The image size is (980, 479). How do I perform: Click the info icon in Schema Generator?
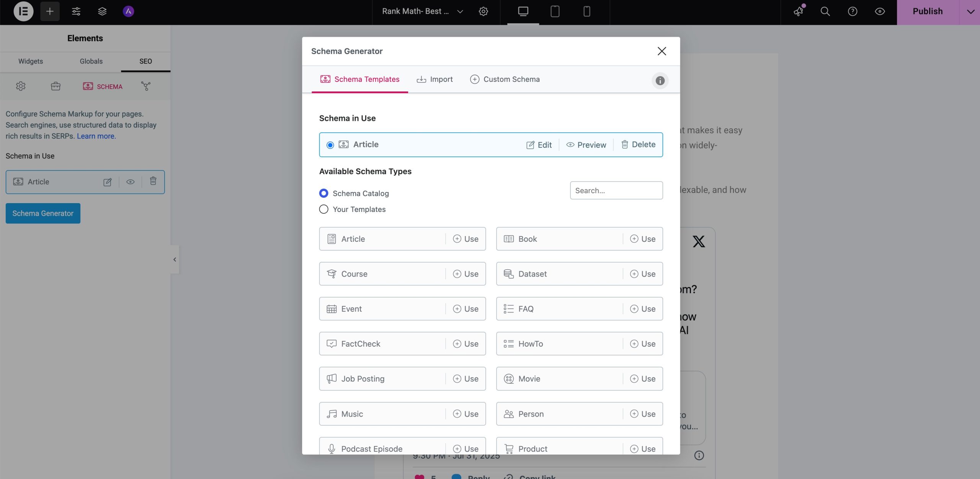tap(660, 81)
